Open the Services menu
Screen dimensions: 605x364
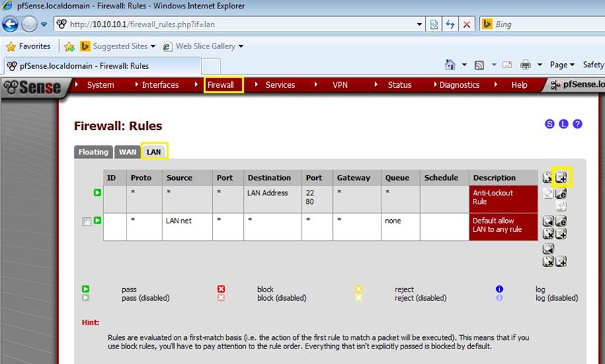click(x=280, y=85)
